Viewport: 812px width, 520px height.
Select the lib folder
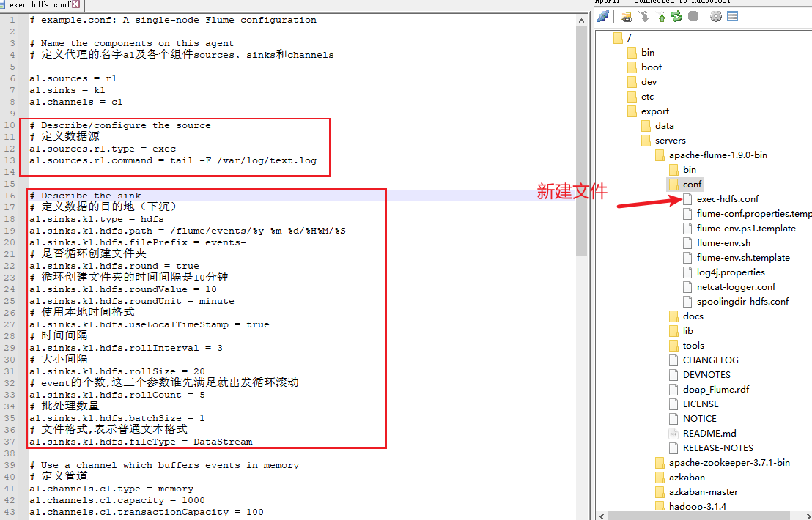[687, 331]
